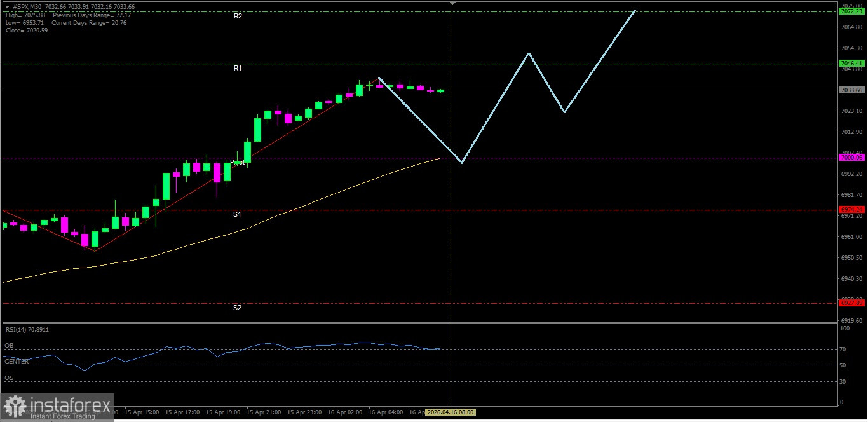
Task: Click the R2 resistance text label
Action: click(x=238, y=16)
